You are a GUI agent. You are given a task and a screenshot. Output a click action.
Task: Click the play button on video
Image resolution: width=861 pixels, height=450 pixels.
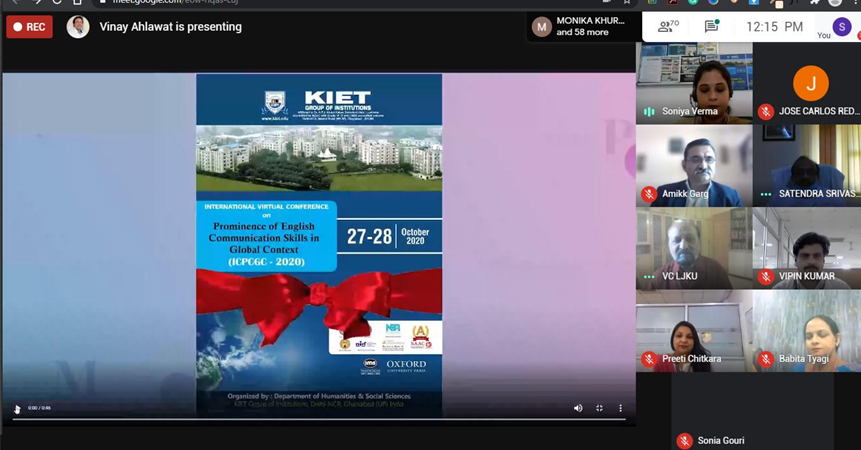[16, 408]
